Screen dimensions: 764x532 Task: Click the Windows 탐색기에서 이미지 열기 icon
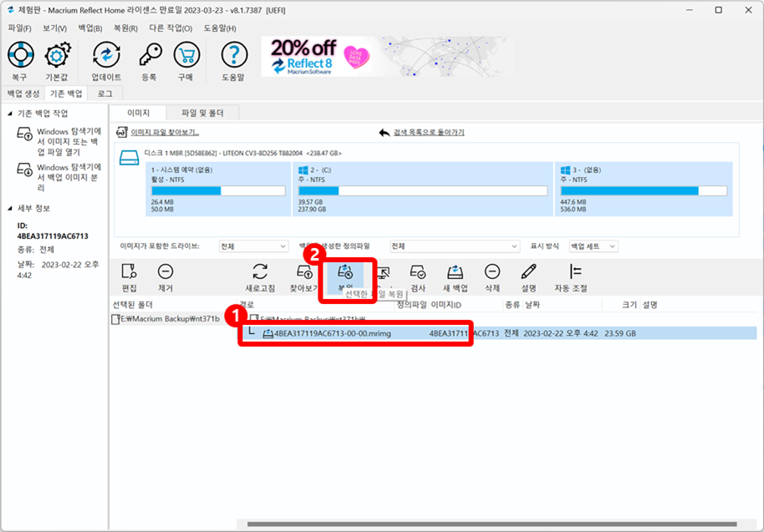[x=24, y=134]
